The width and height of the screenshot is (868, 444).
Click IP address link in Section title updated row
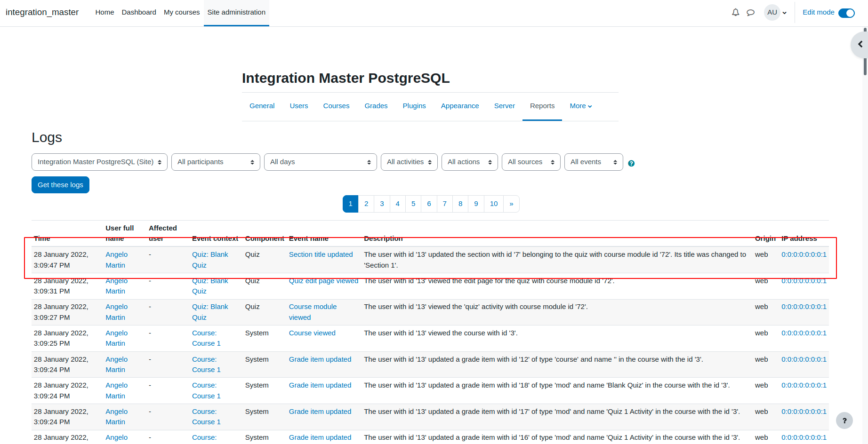pos(804,254)
